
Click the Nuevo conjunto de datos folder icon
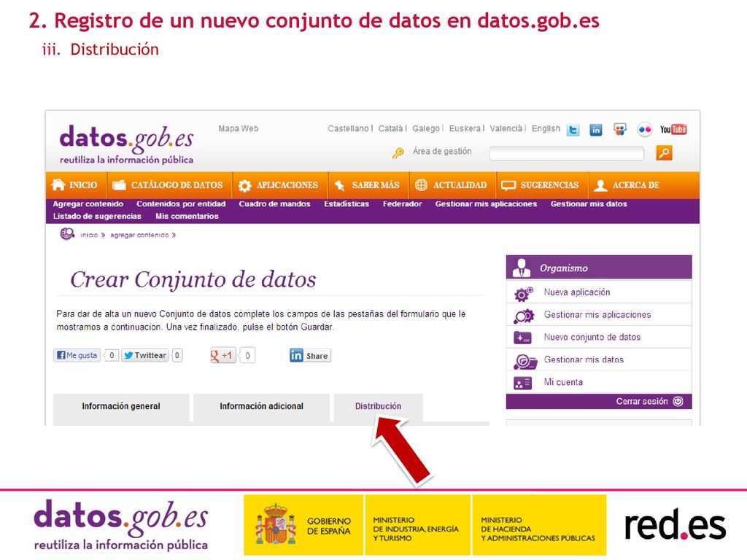pyautogui.click(x=522, y=338)
